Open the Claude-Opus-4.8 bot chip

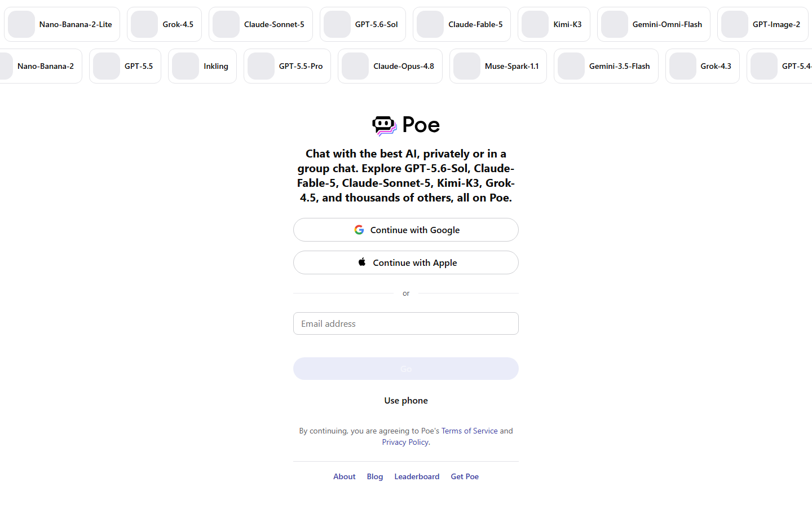pyautogui.click(x=390, y=66)
